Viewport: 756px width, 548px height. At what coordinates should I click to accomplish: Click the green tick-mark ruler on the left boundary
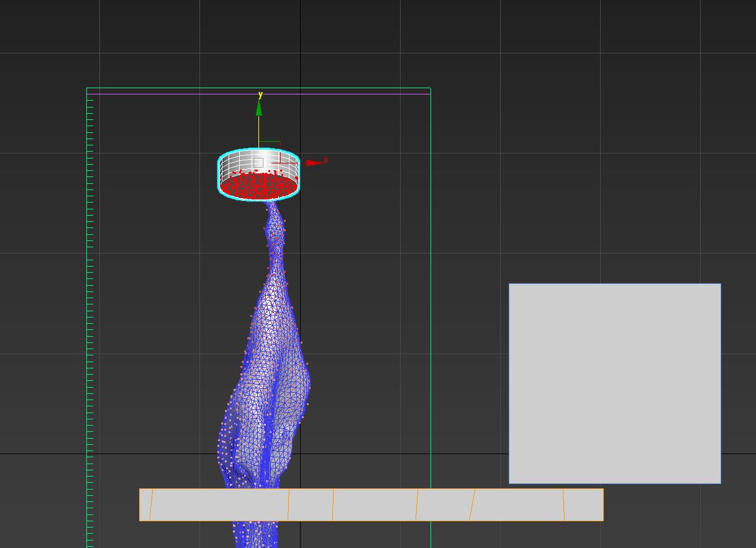click(90, 311)
